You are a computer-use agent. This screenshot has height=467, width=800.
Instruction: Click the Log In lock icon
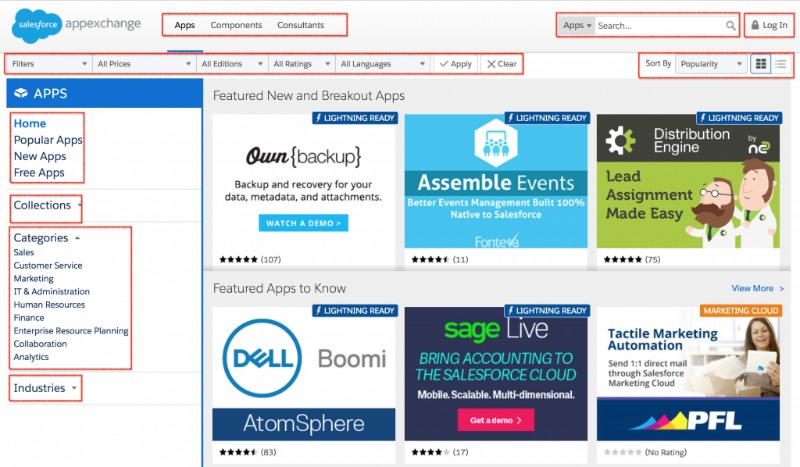pyautogui.click(x=755, y=25)
